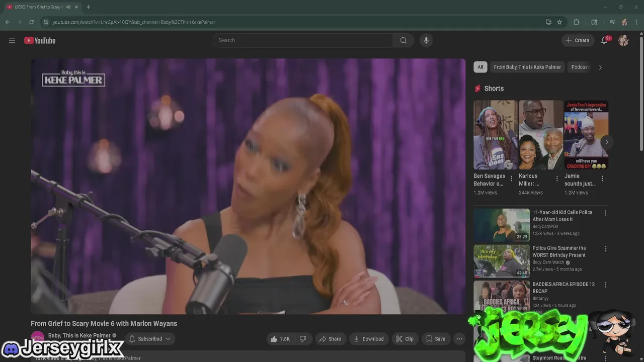Switch to the current YouTube browser tab

[38, 7]
